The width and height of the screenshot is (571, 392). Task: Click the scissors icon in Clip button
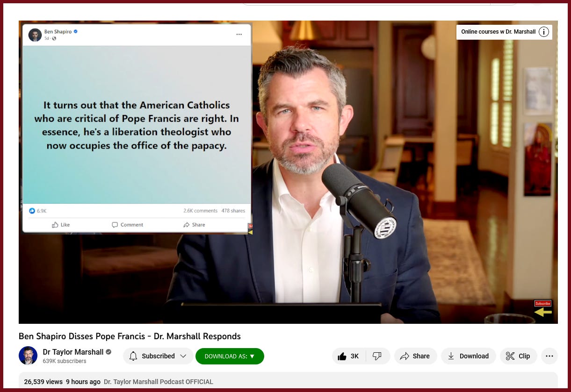(x=510, y=356)
